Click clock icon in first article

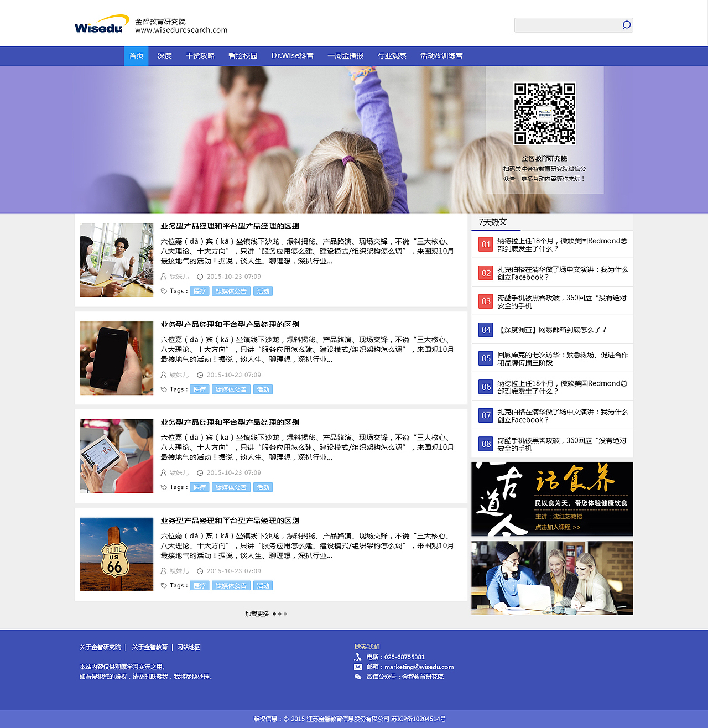200,277
